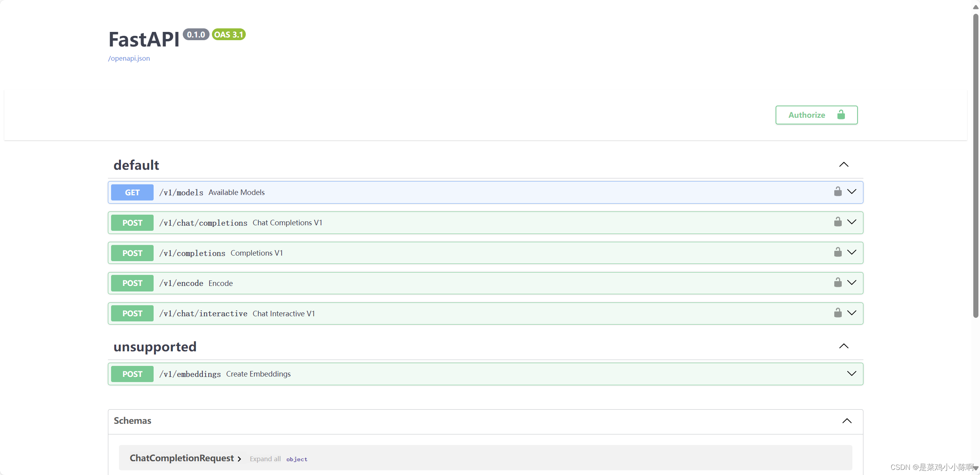The image size is (980, 475).
Task: Open the Authorize dialog
Action: [x=816, y=115]
